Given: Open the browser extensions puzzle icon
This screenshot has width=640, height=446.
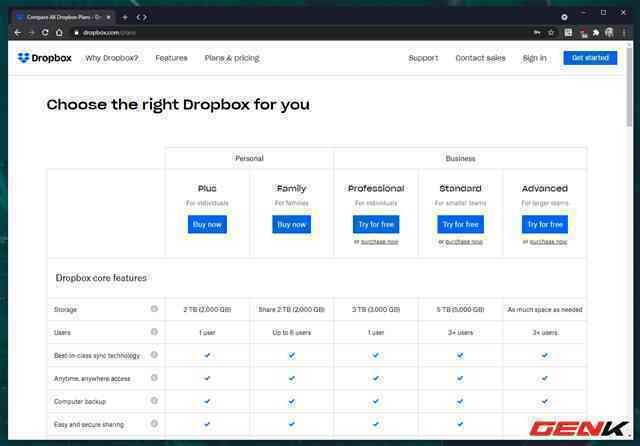Looking at the screenshot, I should pyautogui.click(x=596, y=33).
